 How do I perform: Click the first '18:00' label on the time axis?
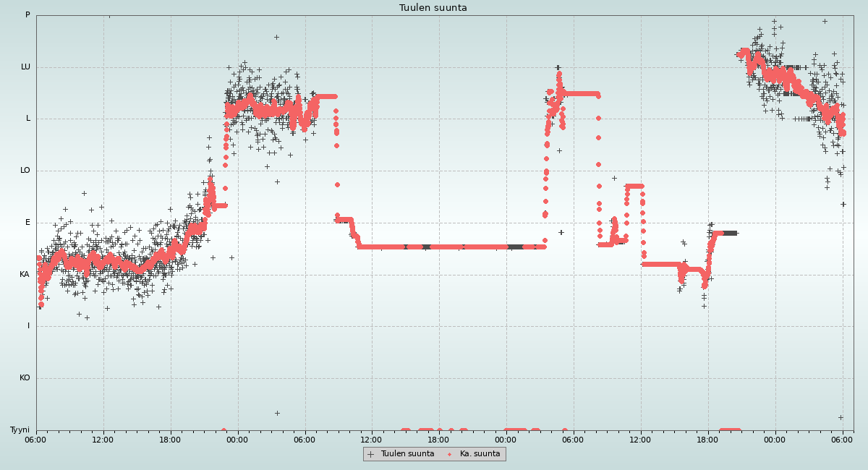point(170,439)
